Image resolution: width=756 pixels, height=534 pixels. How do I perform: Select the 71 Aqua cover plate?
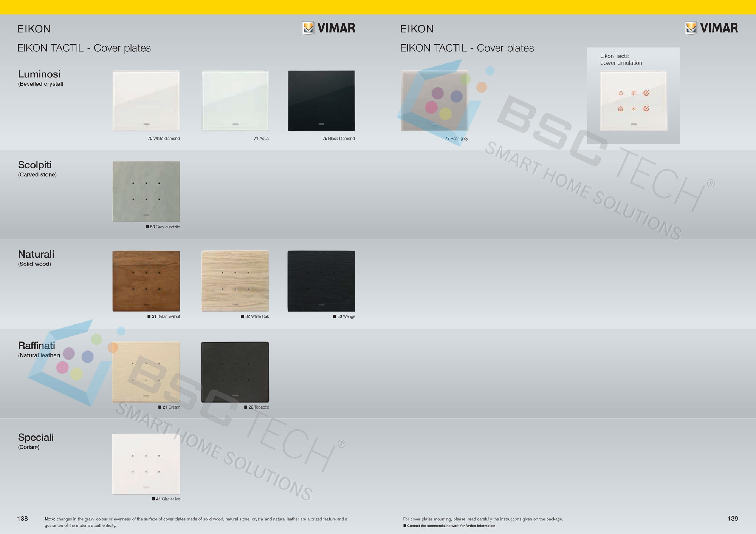tap(235, 101)
